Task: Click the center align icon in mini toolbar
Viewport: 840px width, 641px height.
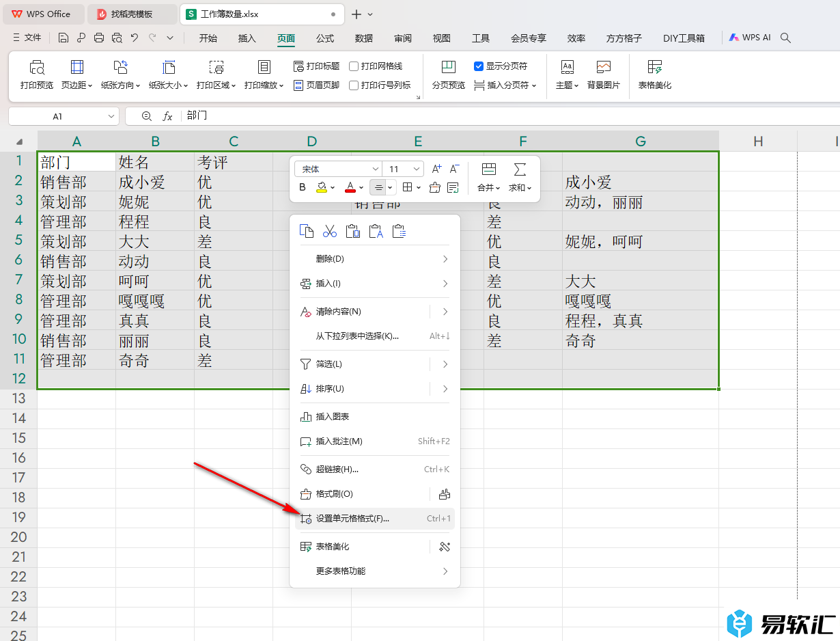Action: point(378,187)
